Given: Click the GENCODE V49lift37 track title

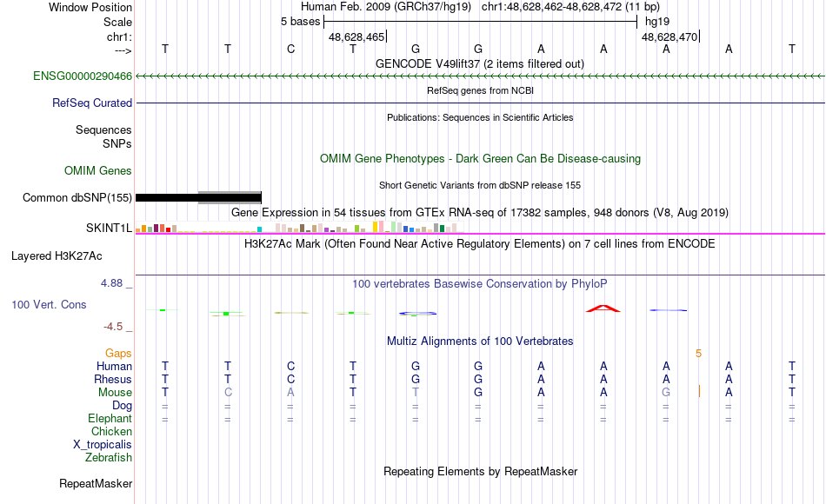Looking at the screenshot, I should [x=480, y=63].
